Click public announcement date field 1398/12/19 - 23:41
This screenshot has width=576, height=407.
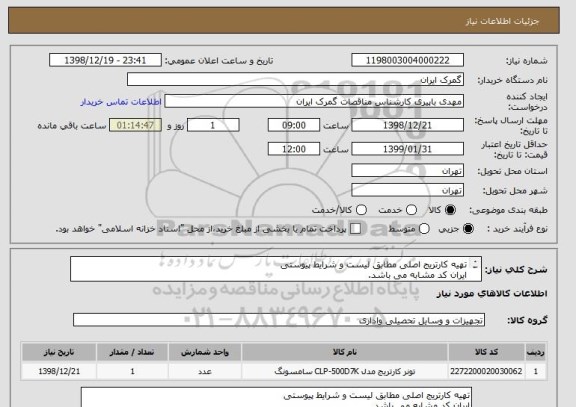click(105, 60)
